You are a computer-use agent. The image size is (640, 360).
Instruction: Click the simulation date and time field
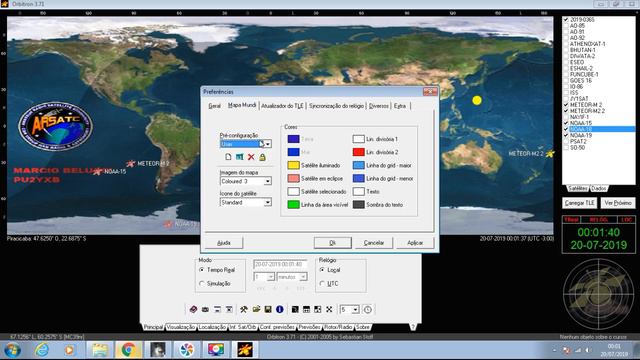(x=280, y=264)
